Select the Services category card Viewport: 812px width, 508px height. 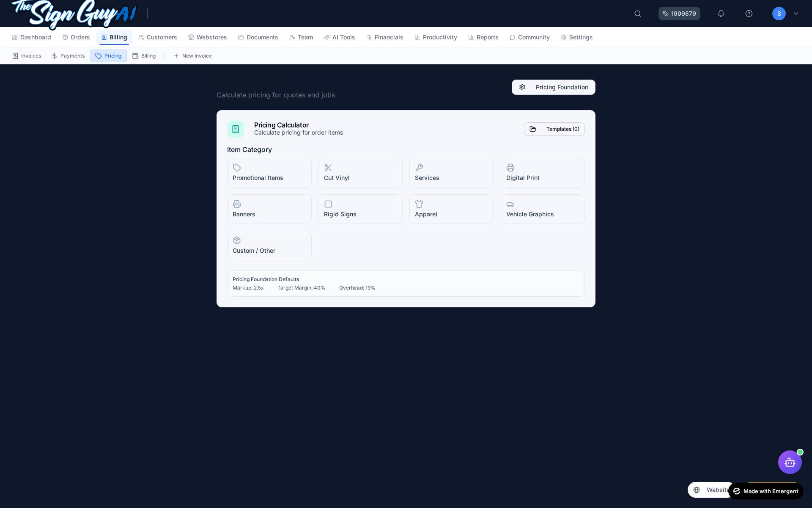[x=452, y=173]
